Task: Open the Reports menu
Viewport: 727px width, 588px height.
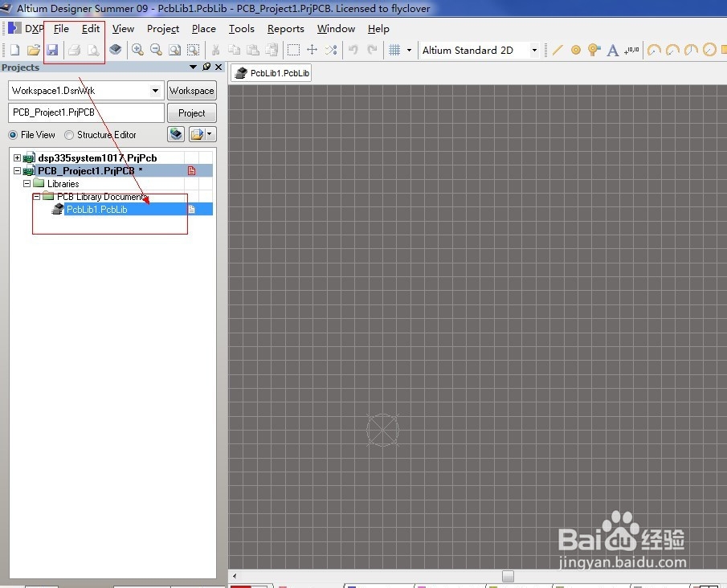Action: [x=286, y=29]
